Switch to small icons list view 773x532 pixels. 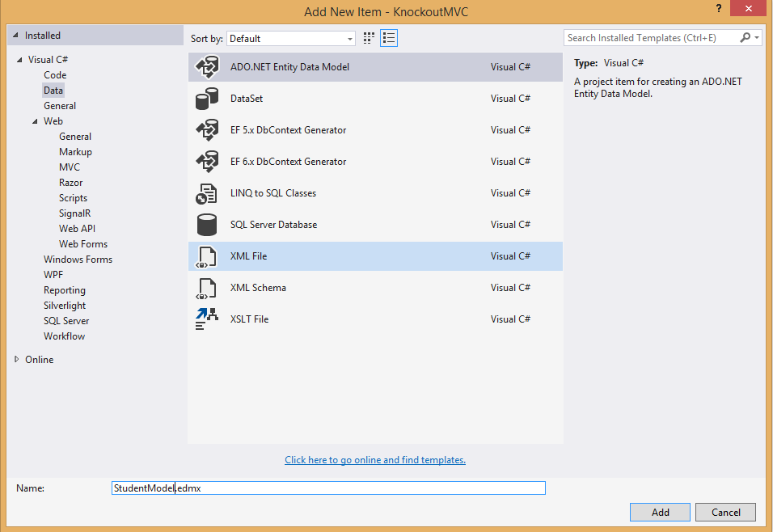coord(388,38)
